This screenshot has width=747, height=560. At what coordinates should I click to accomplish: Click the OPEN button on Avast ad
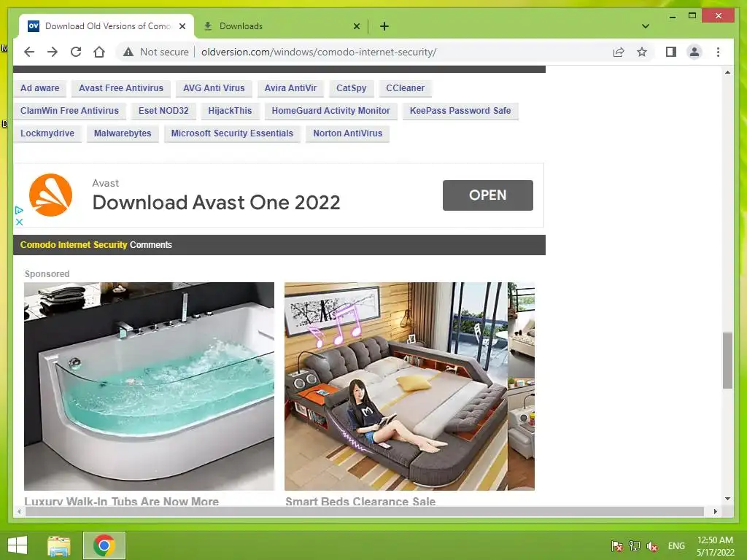click(487, 195)
